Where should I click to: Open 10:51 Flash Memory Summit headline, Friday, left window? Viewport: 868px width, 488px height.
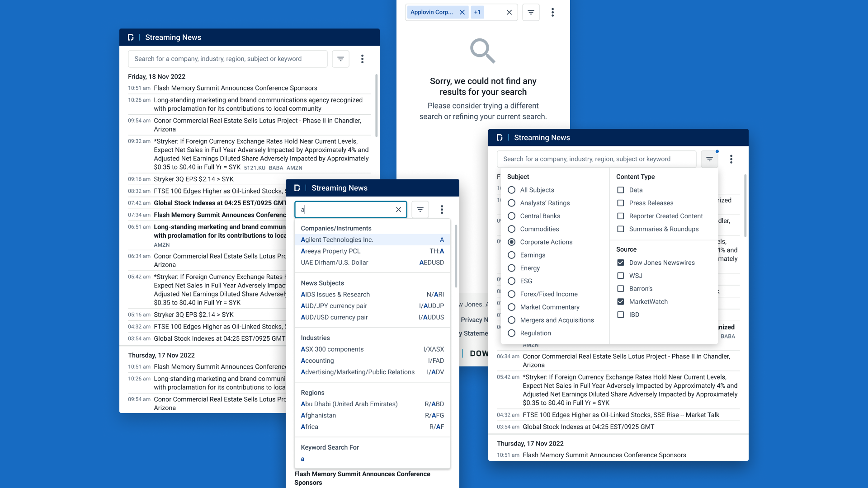click(236, 88)
